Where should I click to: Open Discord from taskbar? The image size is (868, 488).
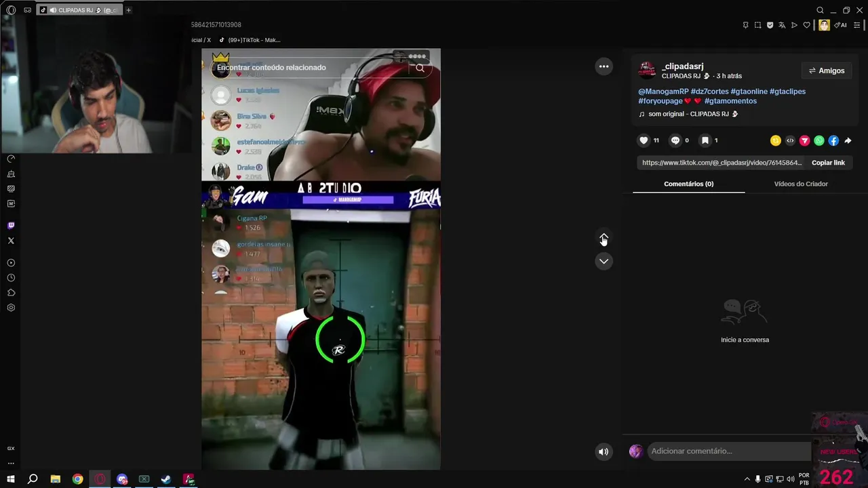click(x=122, y=479)
